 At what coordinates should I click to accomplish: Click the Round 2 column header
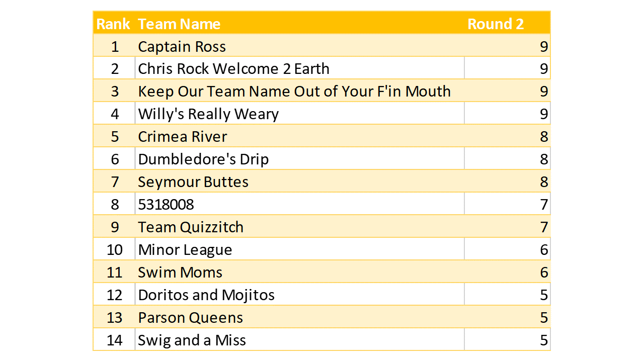[x=496, y=24]
